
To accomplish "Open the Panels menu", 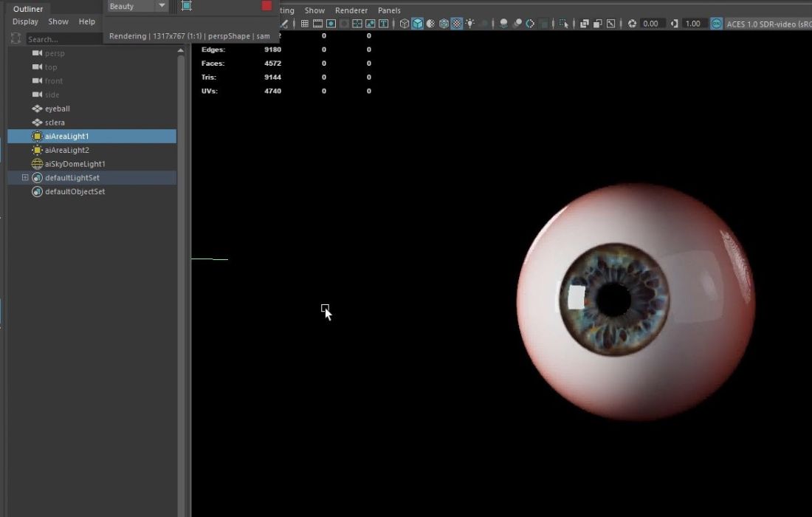I will pyautogui.click(x=389, y=10).
